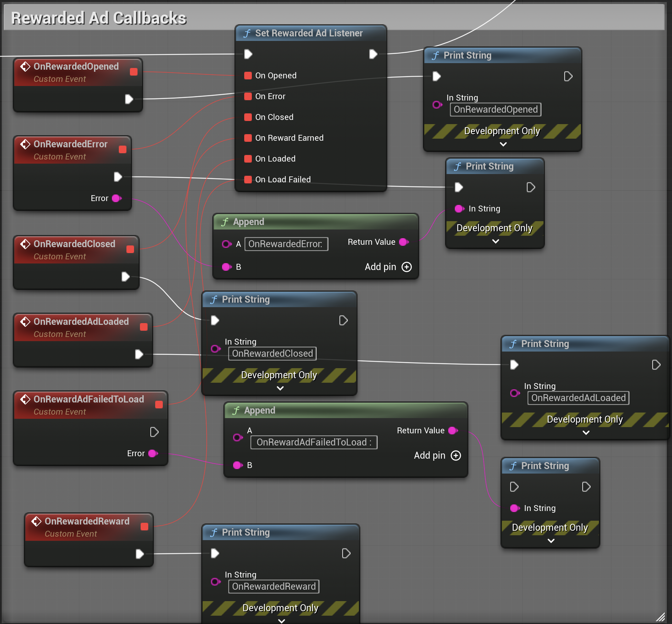Expand the OnRewardedOpened Print String advanced options
The height and width of the screenshot is (624, 672).
pyautogui.click(x=503, y=144)
